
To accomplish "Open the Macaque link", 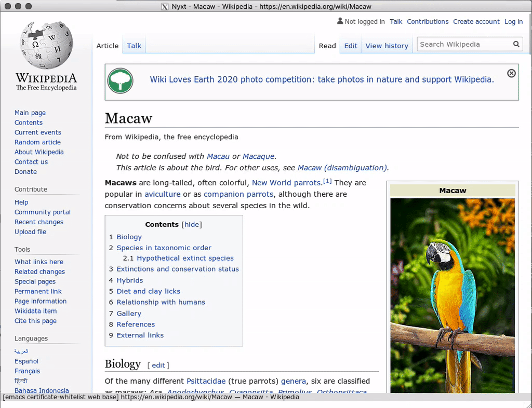I will pos(259,156).
